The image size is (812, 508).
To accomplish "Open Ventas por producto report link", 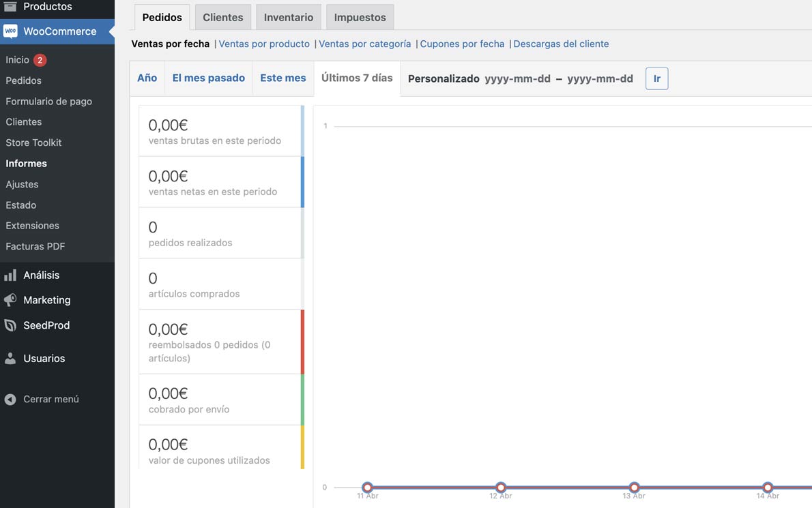I will tap(264, 44).
